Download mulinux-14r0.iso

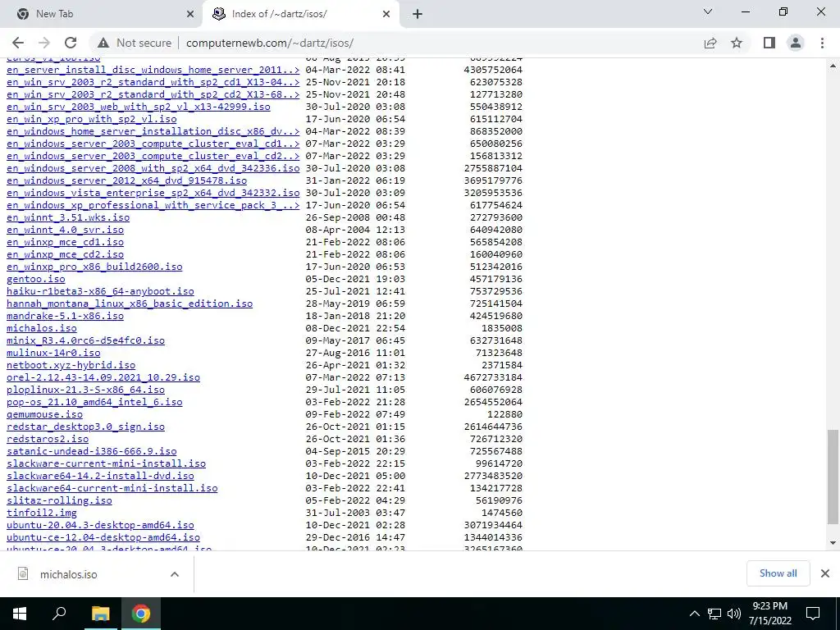[x=53, y=353]
